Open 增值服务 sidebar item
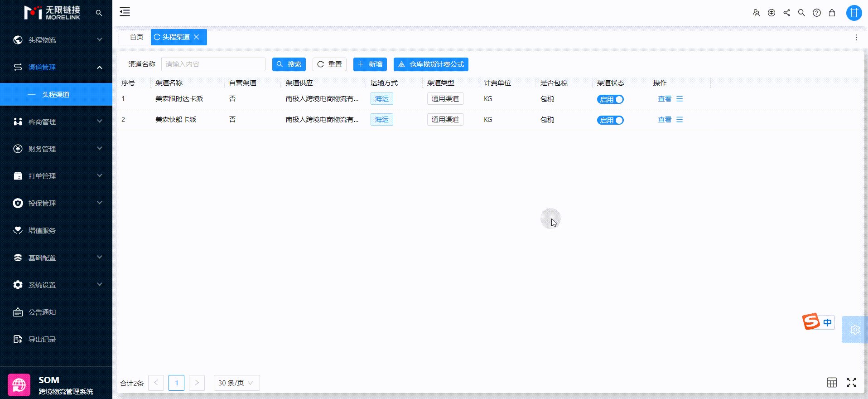The image size is (868, 399). point(56,230)
